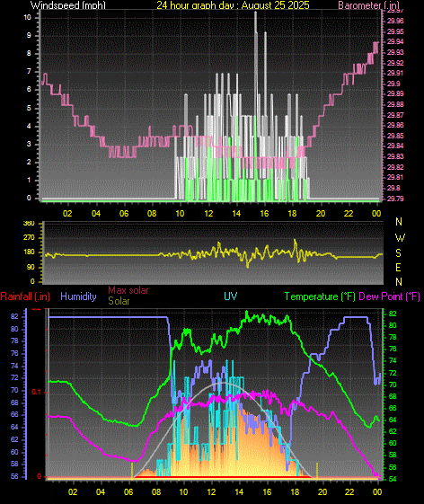This screenshot has width=424, height=504.
Task: Click barometer value 29.79 on right axis
Action: 395,199
